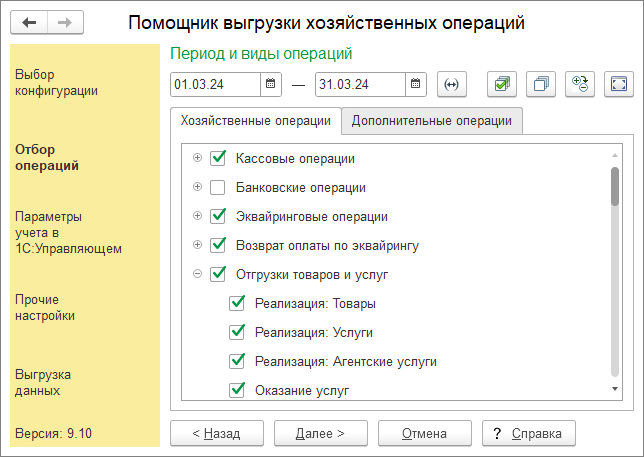Image resolution: width=644 pixels, height=457 pixels.
Task: Click the start date field 01.03.24
Action: (x=216, y=84)
